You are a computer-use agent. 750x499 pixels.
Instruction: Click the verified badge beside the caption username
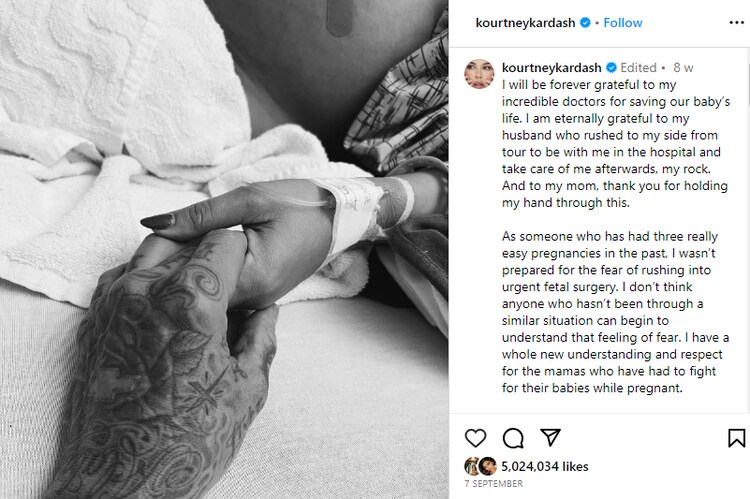pyautogui.click(x=611, y=67)
